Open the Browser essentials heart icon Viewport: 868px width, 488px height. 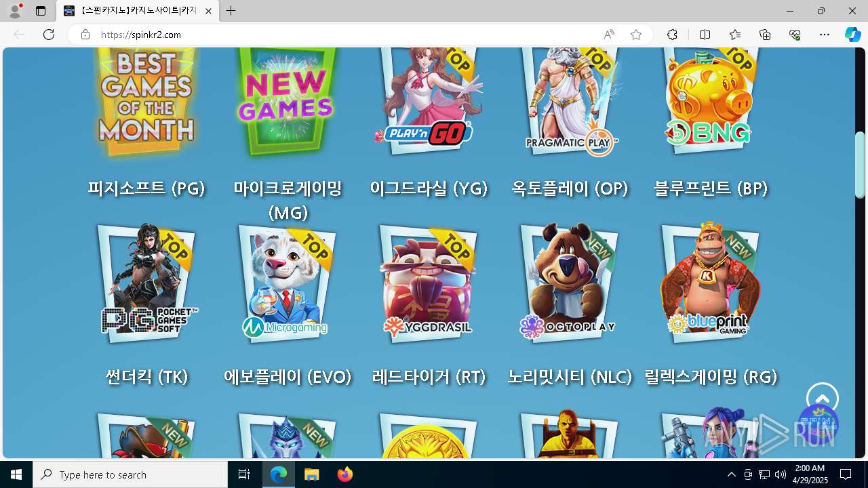(x=795, y=35)
